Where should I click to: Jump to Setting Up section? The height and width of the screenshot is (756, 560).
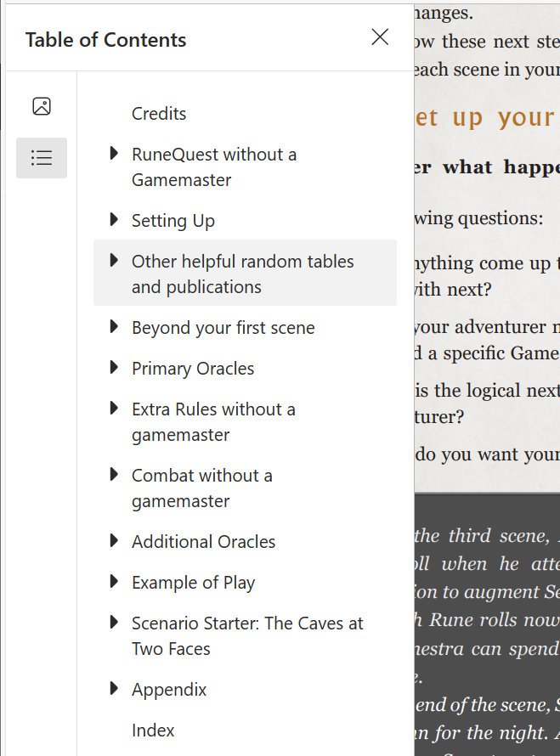click(173, 221)
